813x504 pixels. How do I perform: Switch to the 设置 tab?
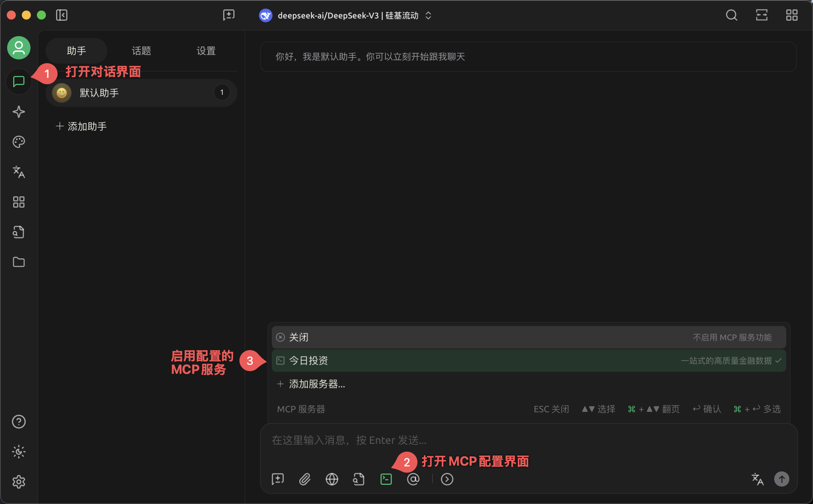[206, 51]
